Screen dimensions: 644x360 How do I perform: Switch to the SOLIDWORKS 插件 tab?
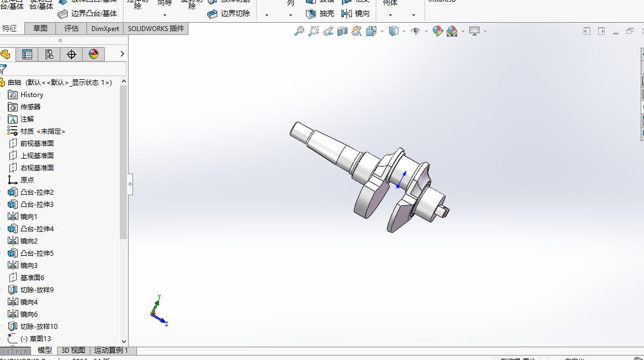156,28
